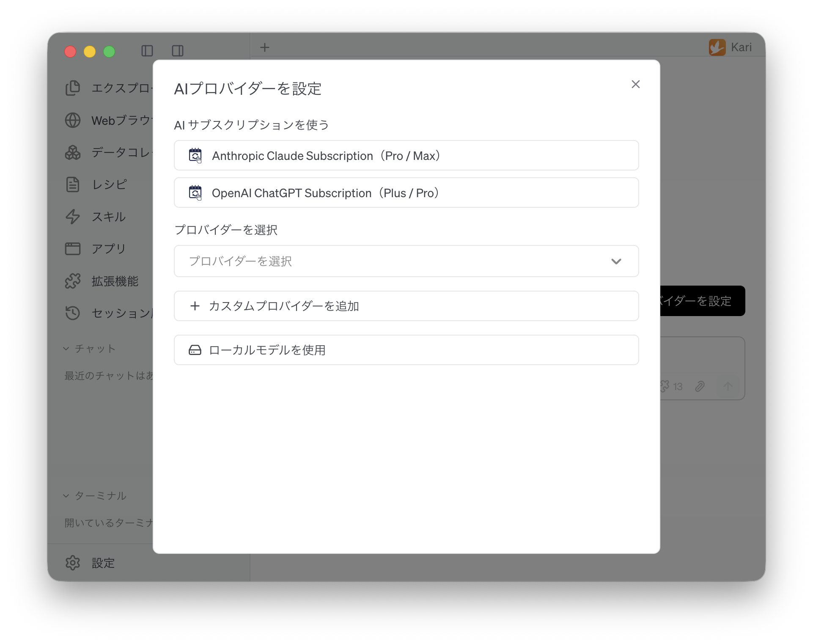
Task: Click the plus icon beside カスタムプロバイダーを追加
Action: 195,305
